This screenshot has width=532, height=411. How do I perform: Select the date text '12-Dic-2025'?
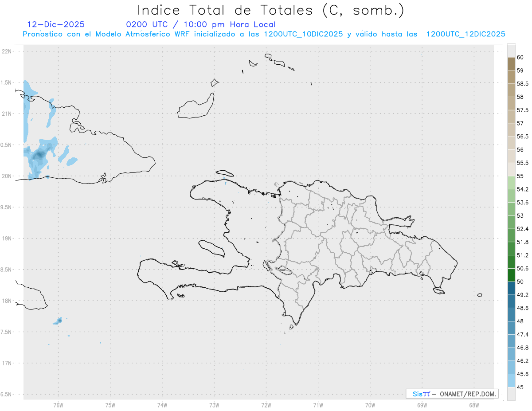tap(56, 24)
